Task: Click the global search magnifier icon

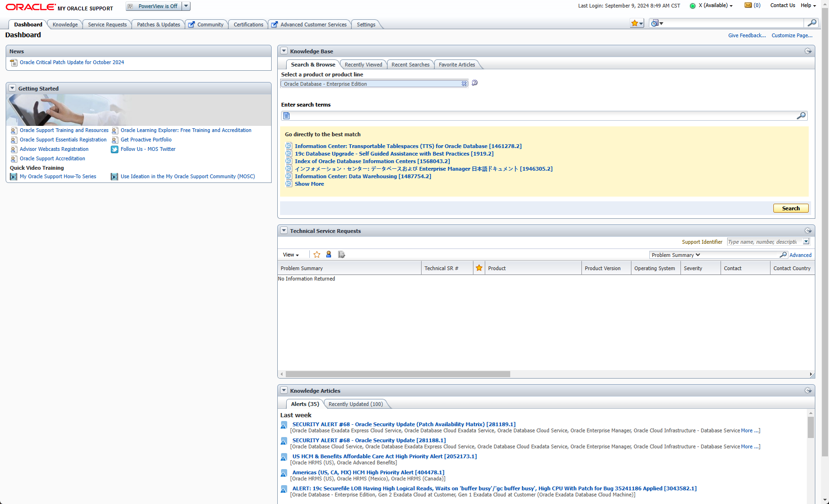Action: [812, 23]
